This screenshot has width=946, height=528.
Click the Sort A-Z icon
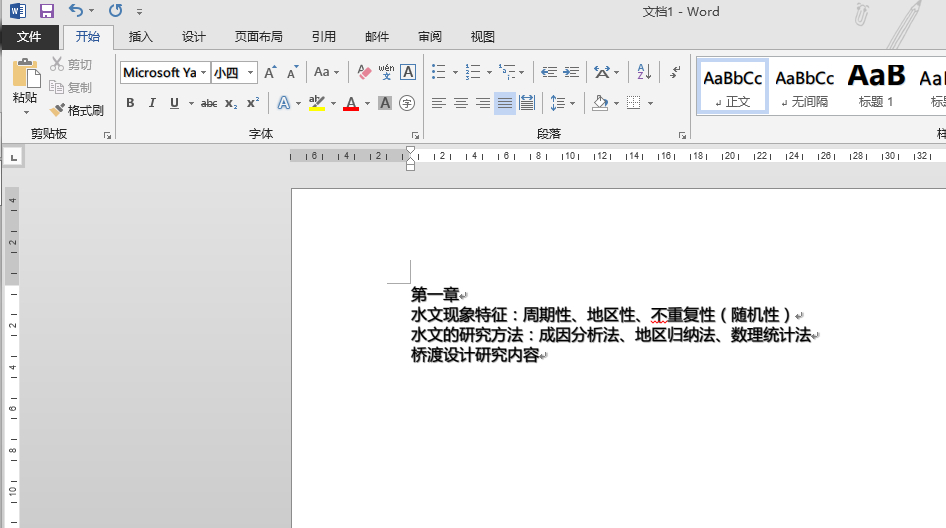644,72
